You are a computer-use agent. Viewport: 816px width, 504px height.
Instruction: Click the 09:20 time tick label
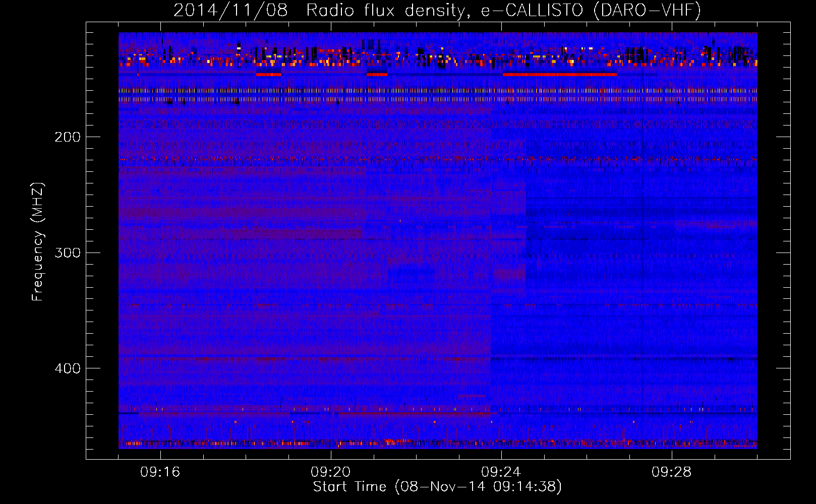tap(331, 472)
